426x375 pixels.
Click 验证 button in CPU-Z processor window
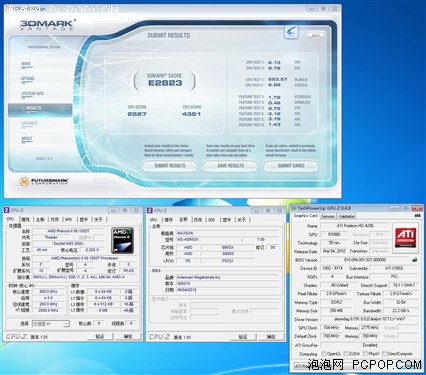tap(100, 336)
